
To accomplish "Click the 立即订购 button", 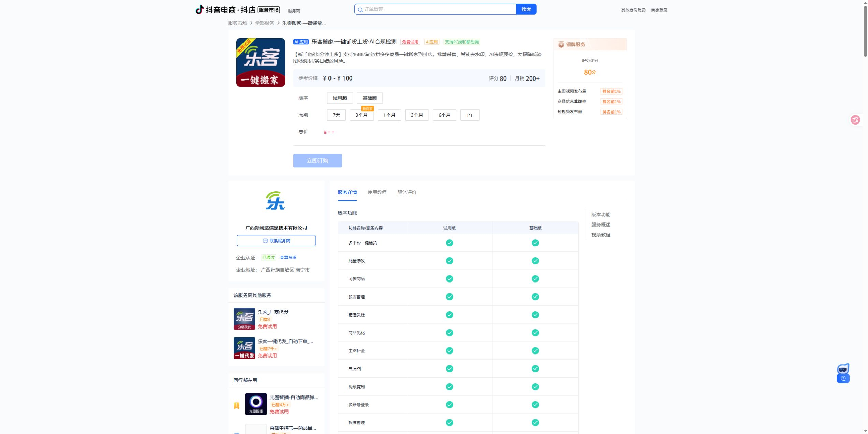I will pyautogui.click(x=318, y=160).
